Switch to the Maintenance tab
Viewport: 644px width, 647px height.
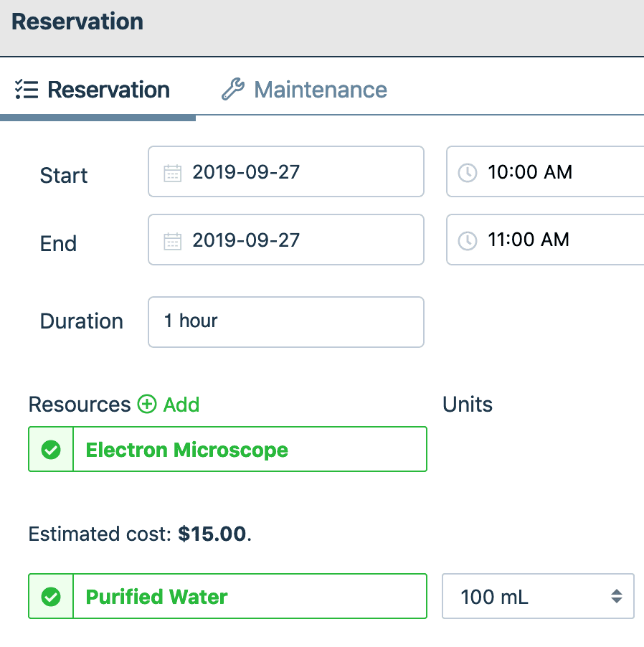coord(320,89)
